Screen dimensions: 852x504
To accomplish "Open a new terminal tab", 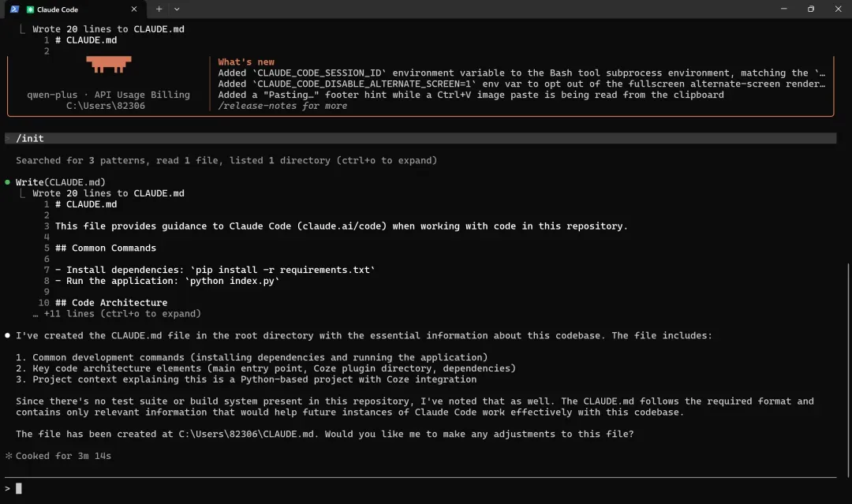I will pos(159,9).
